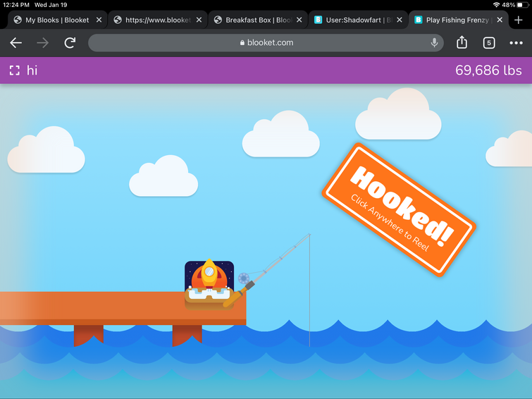Tap the battery status indicator

pos(523,5)
